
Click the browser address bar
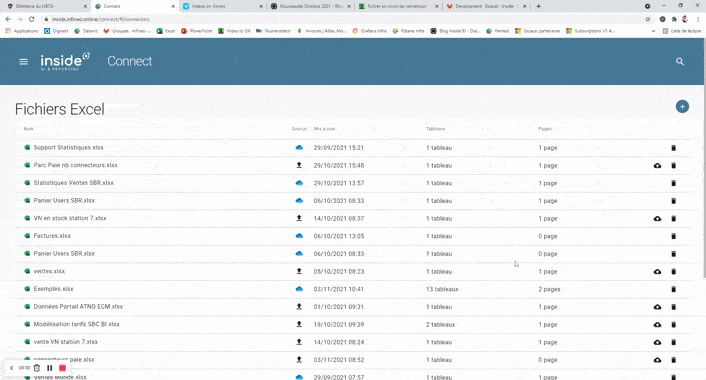coord(342,19)
